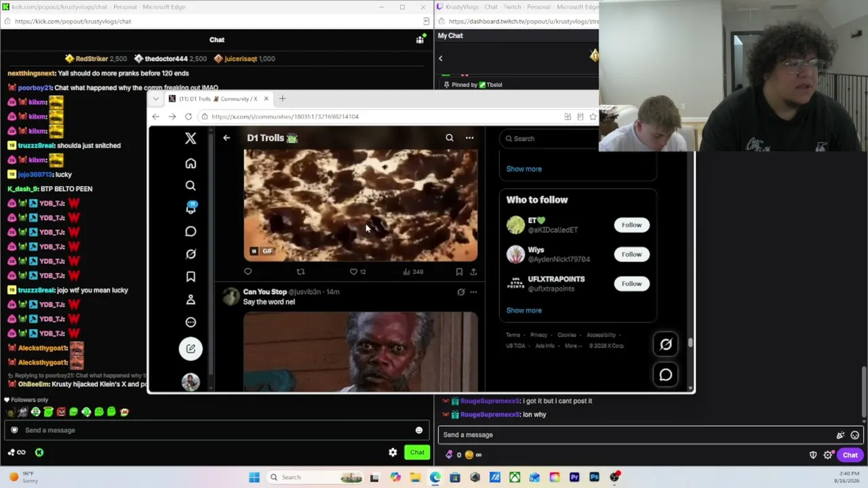Follow the ET account
The height and width of the screenshot is (488, 868).
tap(631, 225)
